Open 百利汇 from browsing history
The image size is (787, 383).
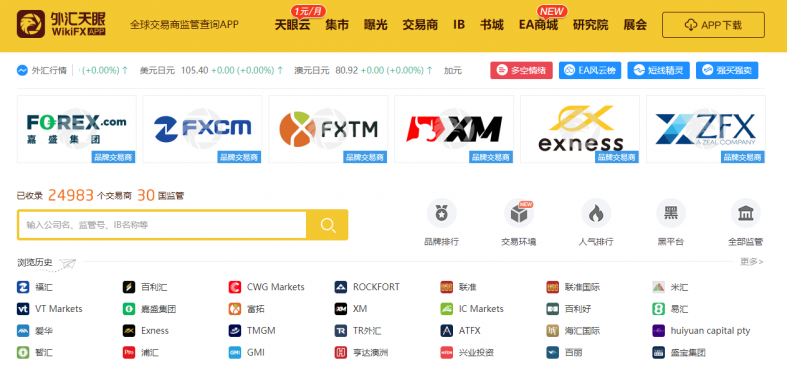[x=145, y=287]
